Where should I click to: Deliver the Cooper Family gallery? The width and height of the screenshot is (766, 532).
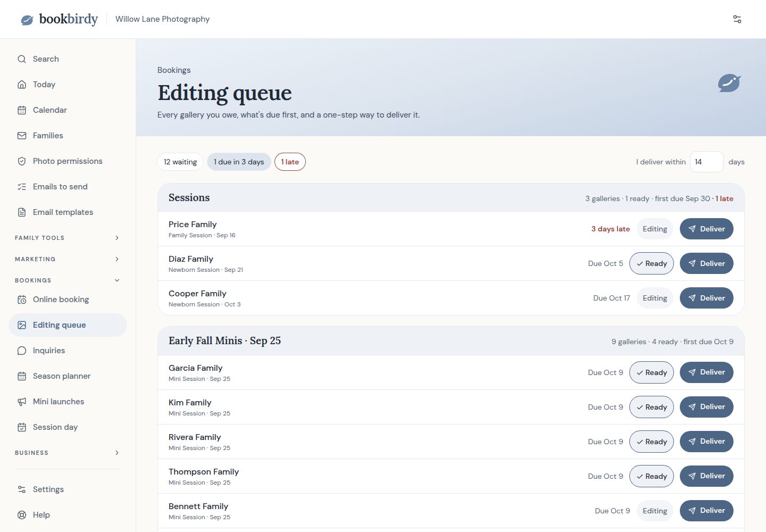click(x=706, y=298)
